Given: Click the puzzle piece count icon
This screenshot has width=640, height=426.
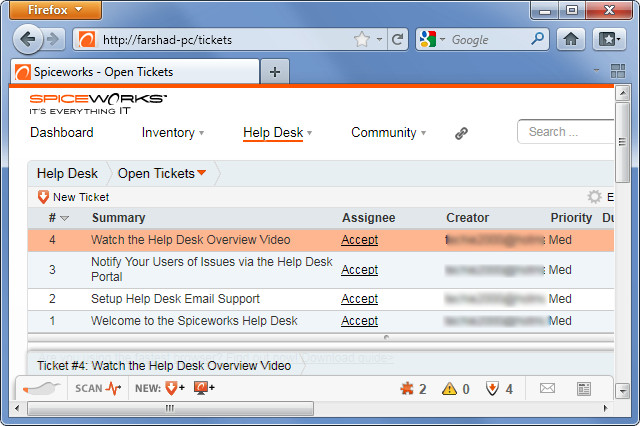Looking at the screenshot, I should [x=407, y=388].
